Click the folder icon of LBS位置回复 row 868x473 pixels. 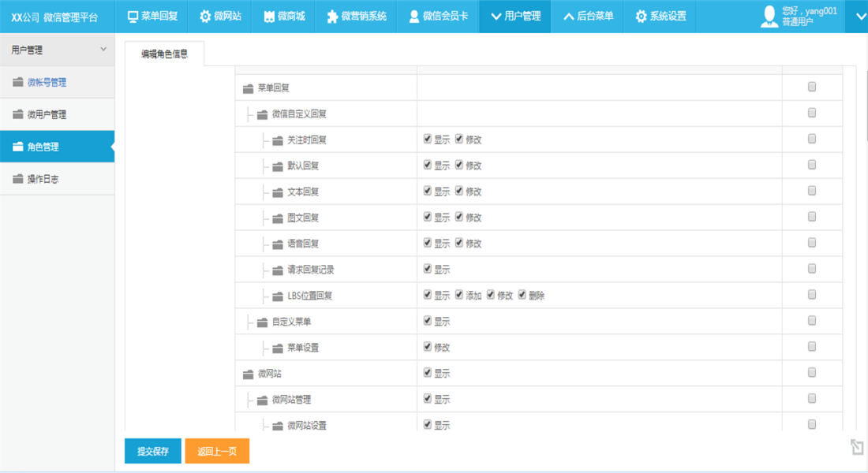point(278,296)
